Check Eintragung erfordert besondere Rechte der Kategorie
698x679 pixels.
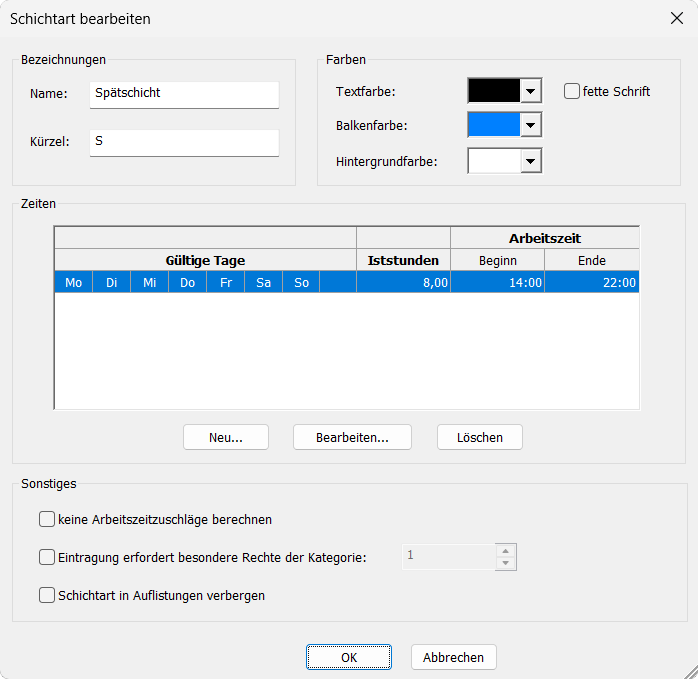[47, 557]
